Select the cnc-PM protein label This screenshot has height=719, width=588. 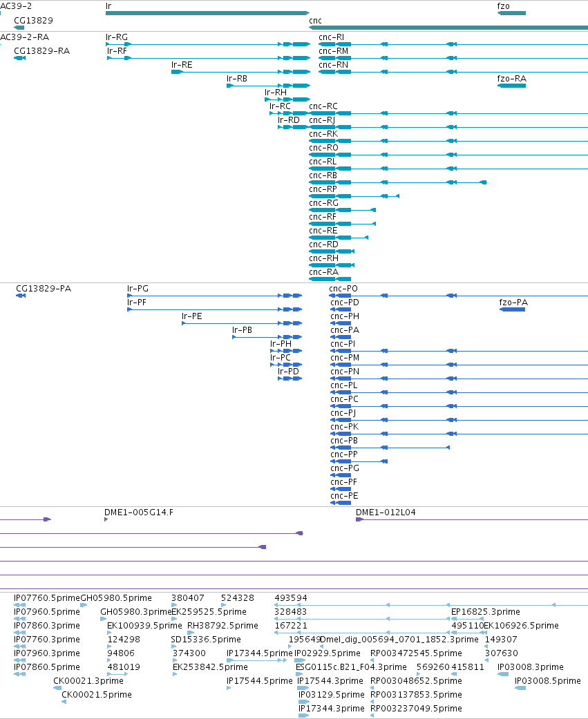point(345,358)
